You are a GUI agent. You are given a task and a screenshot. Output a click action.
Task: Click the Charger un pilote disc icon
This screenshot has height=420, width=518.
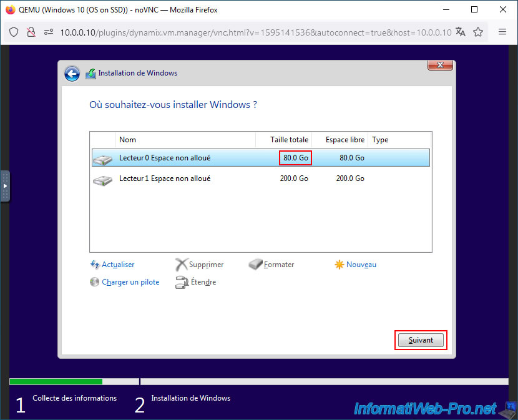tap(94, 282)
